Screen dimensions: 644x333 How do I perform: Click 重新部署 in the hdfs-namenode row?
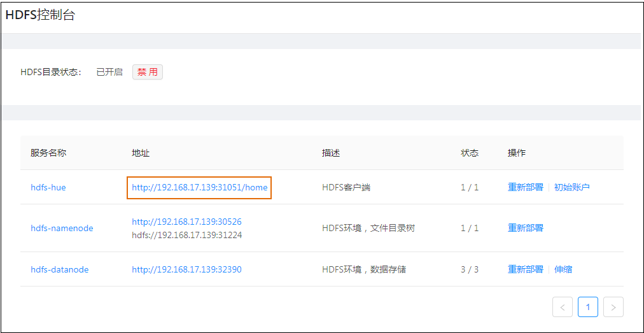[x=525, y=228]
